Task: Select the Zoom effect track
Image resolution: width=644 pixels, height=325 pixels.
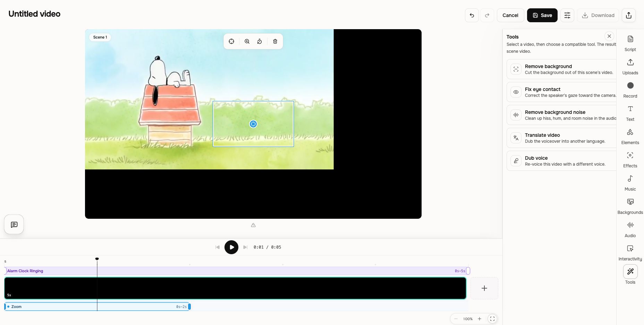Action: click(x=97, y=307)
